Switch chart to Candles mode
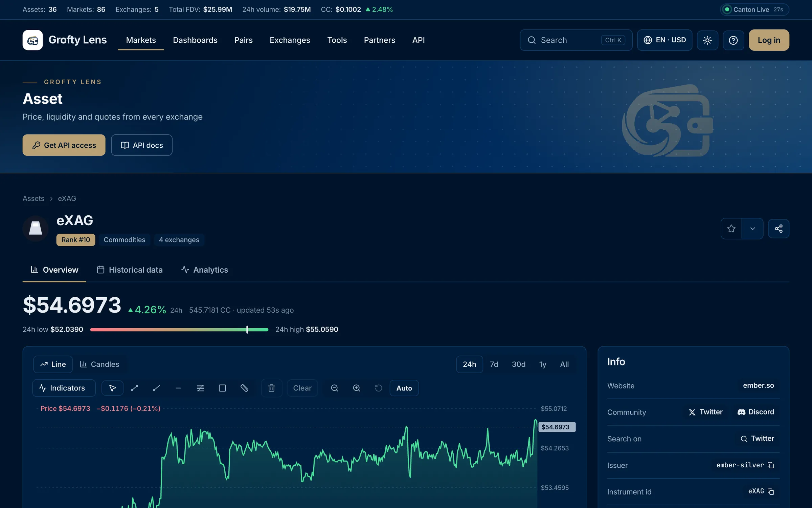812x508 pixels. [x=99, y=364]
